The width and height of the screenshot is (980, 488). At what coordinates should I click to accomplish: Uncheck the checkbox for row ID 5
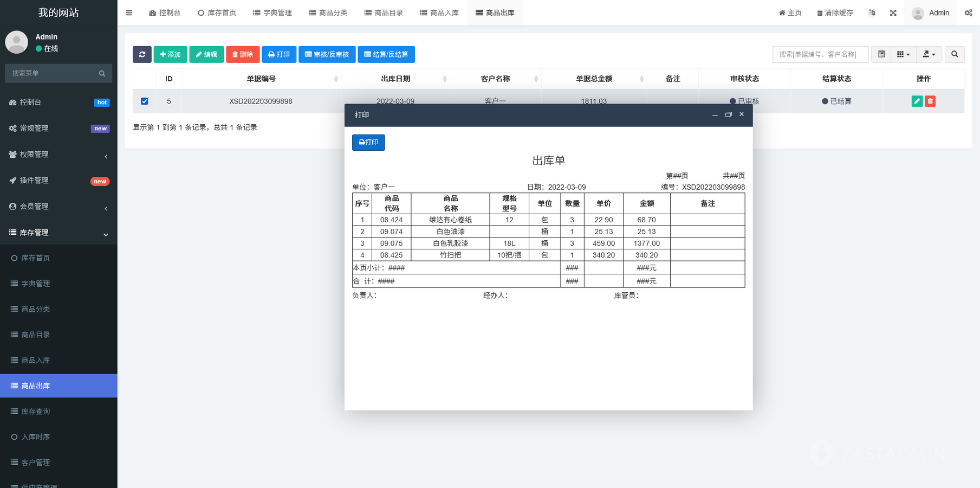(144, 101)
